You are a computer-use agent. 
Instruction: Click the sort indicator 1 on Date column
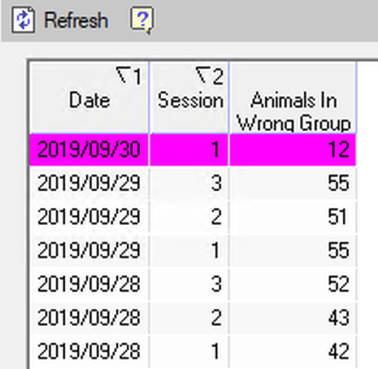(x=129, y=76)
